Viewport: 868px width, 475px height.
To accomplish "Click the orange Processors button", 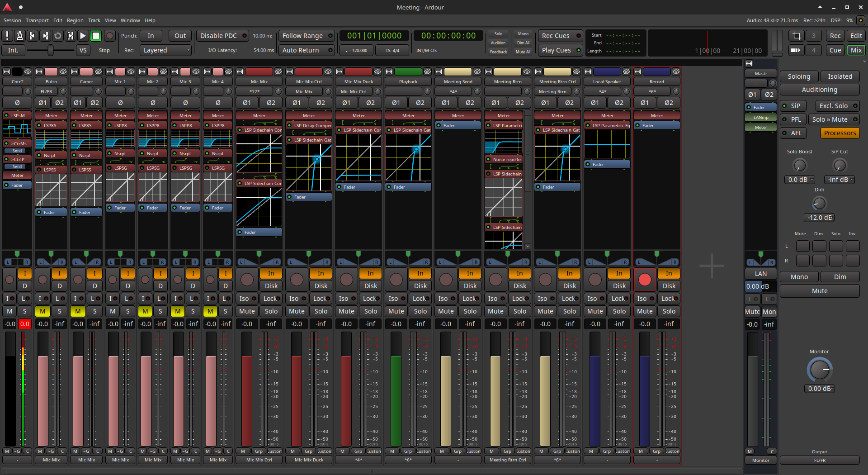I will (840, 133).
